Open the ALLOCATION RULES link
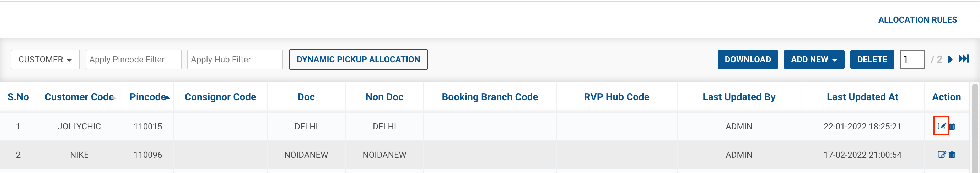Screen dimensions: 980x173 click(x=917, y=20)
